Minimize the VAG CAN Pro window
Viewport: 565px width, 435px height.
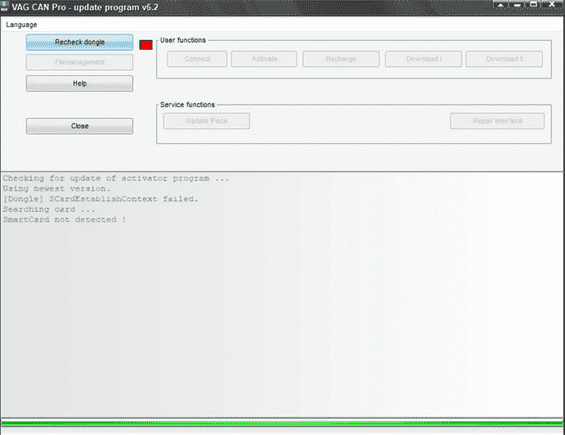tap(517, 5)
